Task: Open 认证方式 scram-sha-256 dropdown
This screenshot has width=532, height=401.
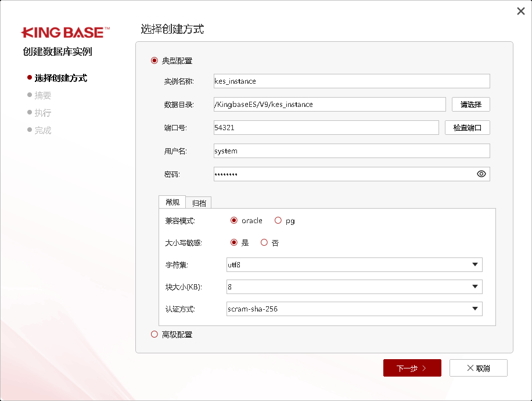Action: (x=354, y=309)
